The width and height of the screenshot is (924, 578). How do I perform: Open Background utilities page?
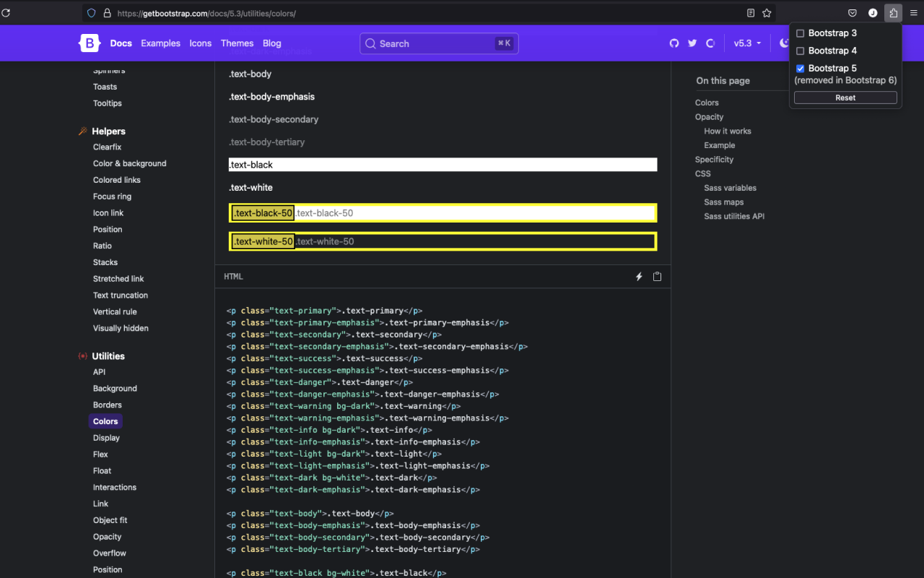(x=115, y=389)
